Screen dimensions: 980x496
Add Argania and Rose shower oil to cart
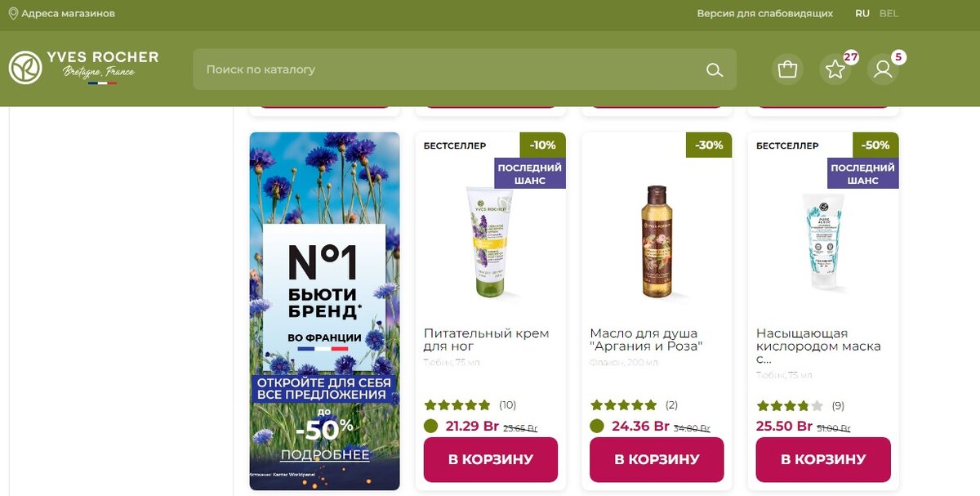(657, 459)
